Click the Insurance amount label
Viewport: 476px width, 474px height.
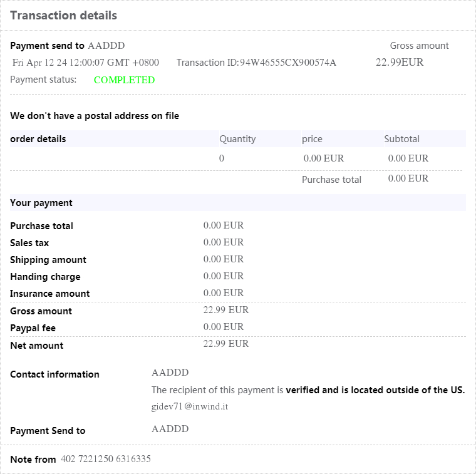[x=50, y=294]
